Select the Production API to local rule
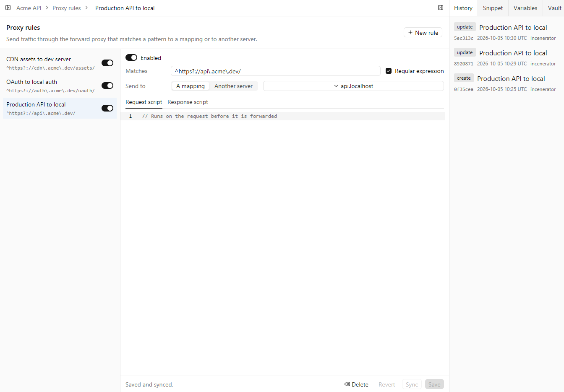Image resolution: width=564 pixels, height=392 pixels. click(60, 108)
